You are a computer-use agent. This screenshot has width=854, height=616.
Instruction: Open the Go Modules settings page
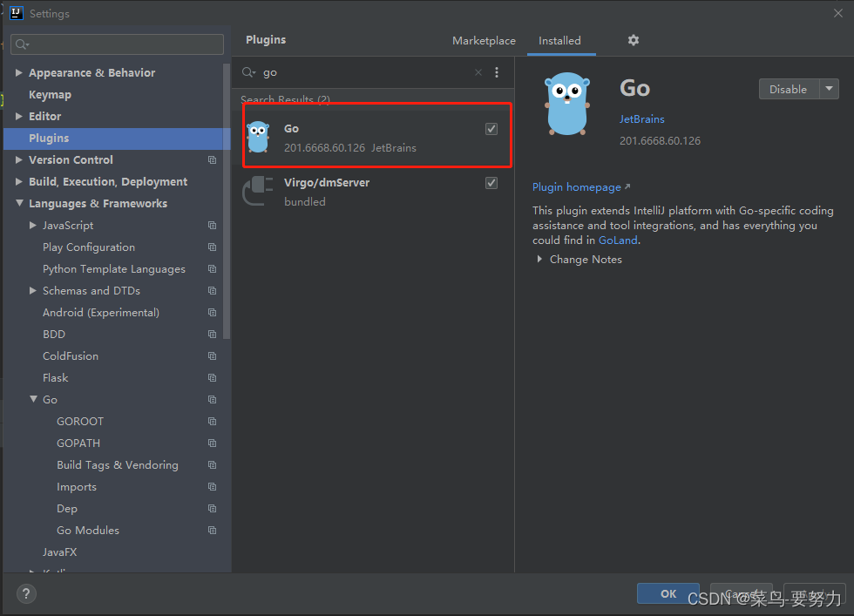point(88,530)
